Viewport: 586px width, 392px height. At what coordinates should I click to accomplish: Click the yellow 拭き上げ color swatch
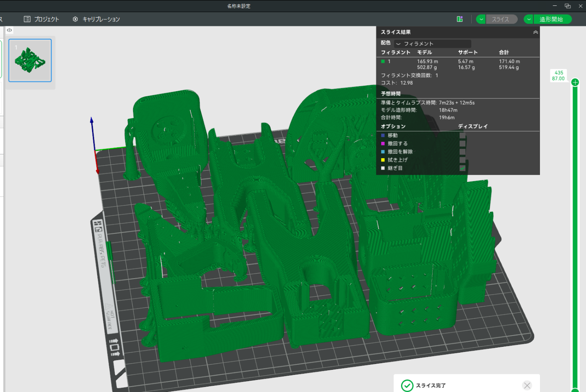pos(383,160)
